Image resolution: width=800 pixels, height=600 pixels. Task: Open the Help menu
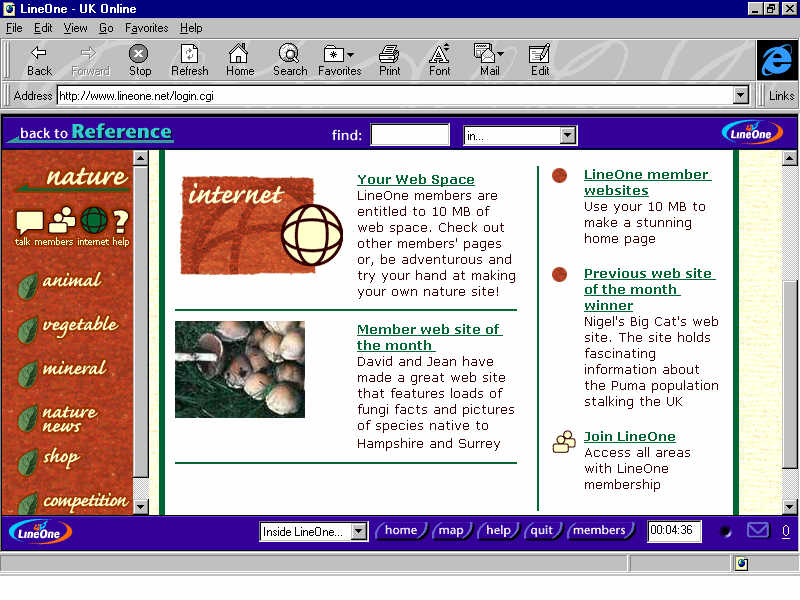[x=191, y=28]
